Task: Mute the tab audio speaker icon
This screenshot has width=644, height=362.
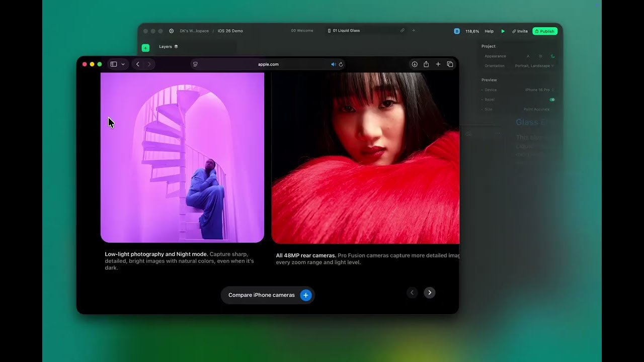Action: click(333, 64)
